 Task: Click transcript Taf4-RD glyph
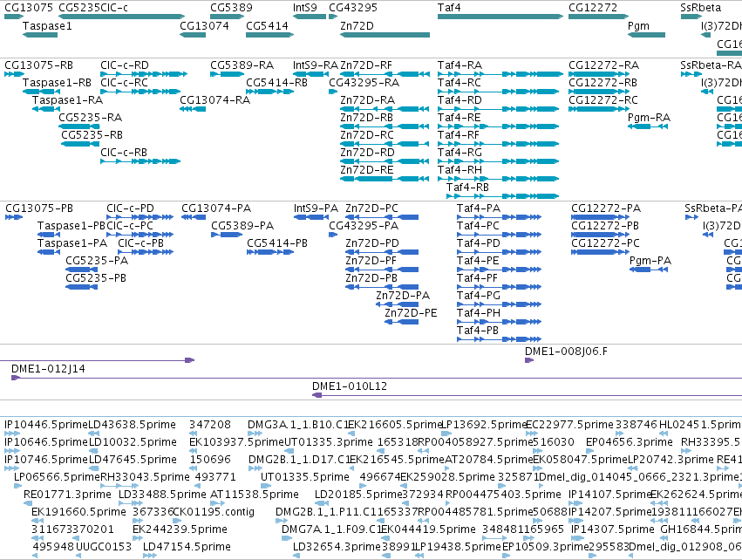[x=498, y=109]
